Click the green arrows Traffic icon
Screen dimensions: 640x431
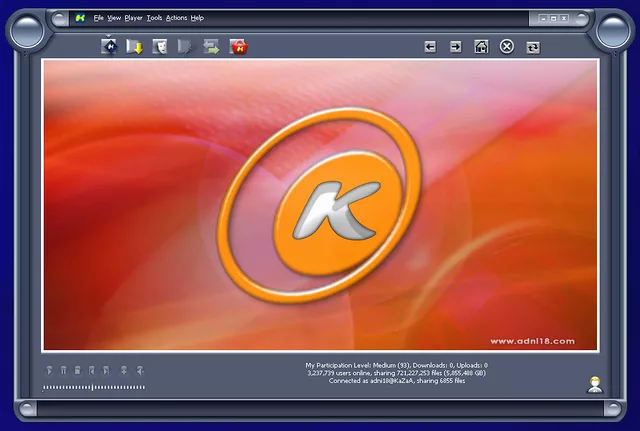pos(211,46)
